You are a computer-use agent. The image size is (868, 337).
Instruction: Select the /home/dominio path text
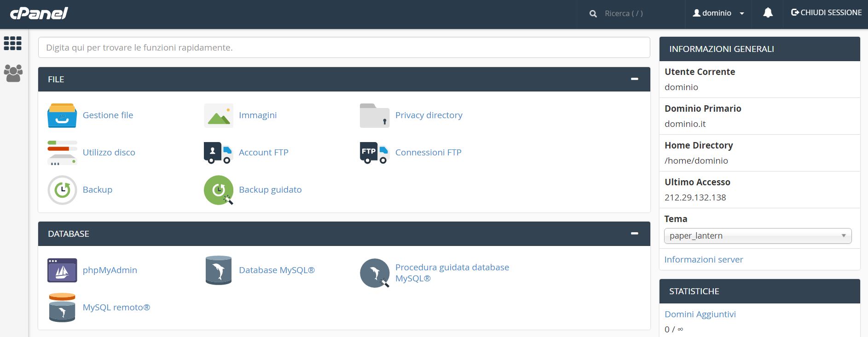coord(696,161)
